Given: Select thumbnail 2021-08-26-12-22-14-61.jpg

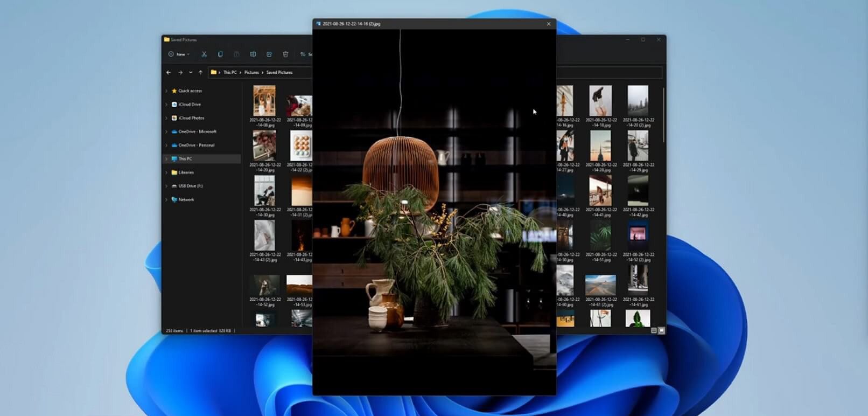Looking at the screenshot, I should [638, 280].
